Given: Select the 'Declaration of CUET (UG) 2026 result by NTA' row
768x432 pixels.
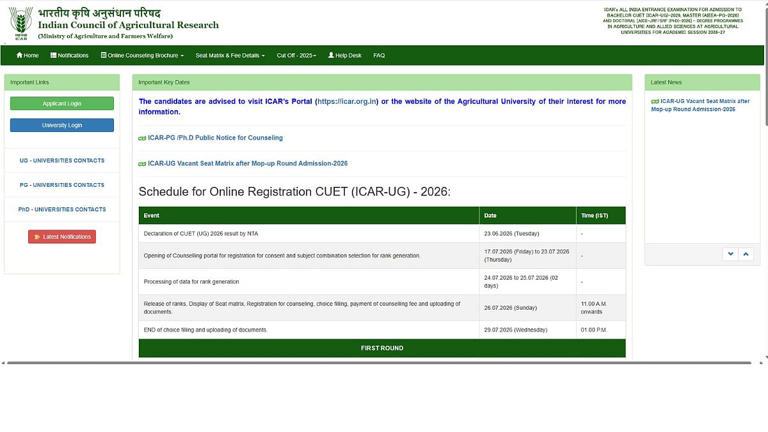Looking at the screenshot, I should (x=382, y=234).
